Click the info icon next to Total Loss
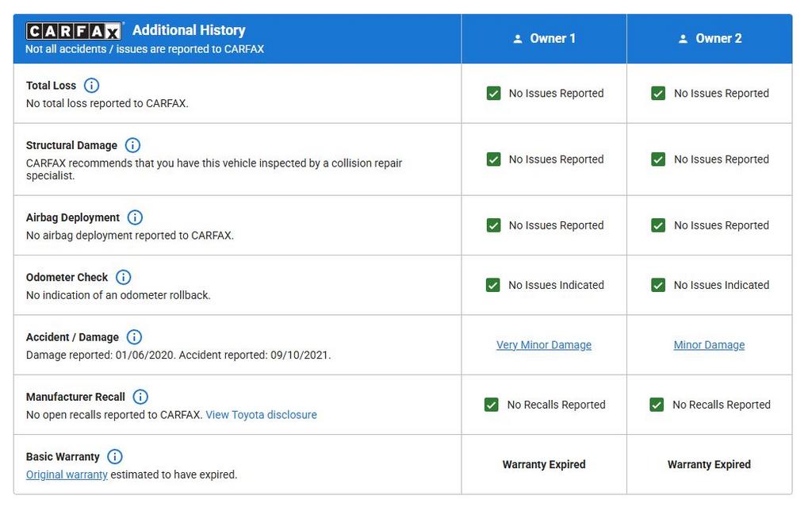 [x=91, y=86]
